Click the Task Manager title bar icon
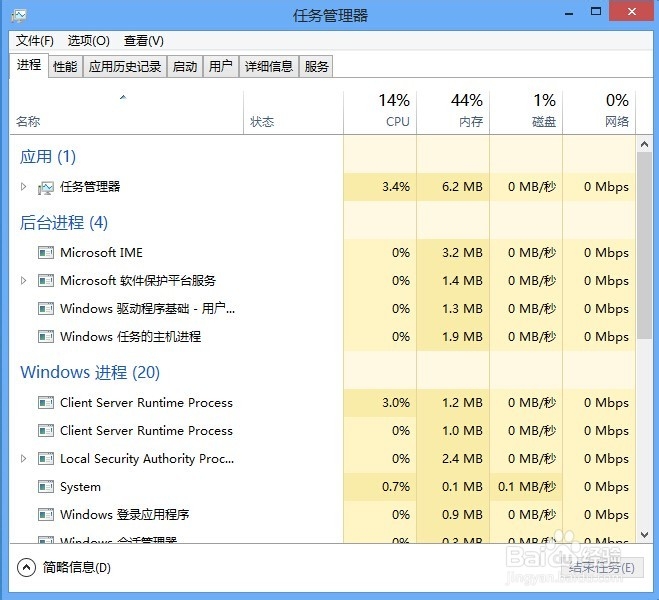Viewport: 659px width, 600px height. (19, 16)
